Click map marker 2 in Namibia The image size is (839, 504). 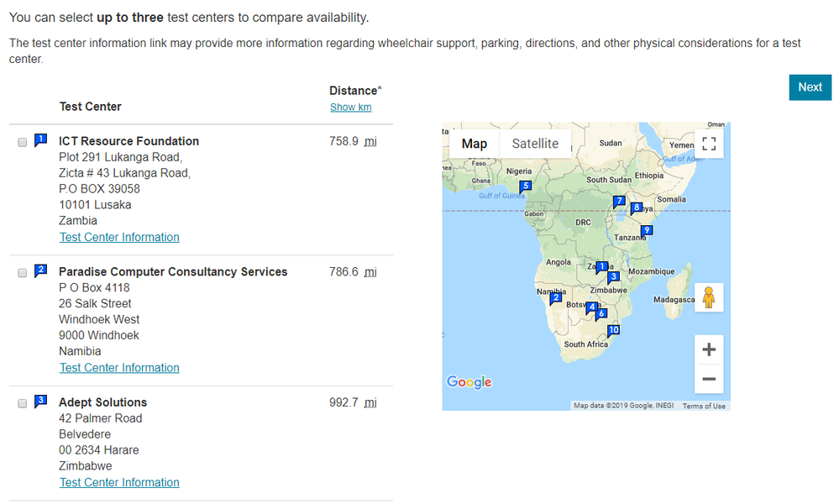(555, 297)
